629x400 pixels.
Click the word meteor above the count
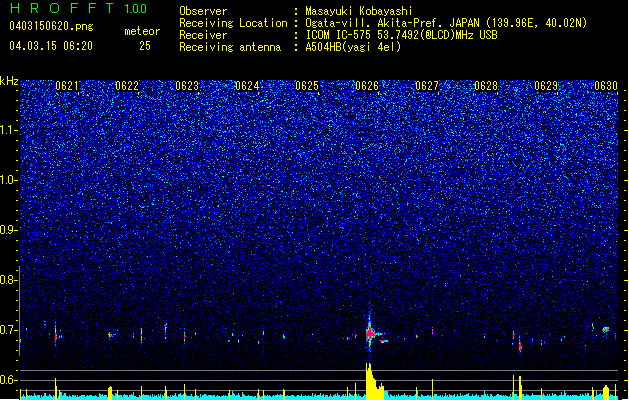click(x=142, y=31)
